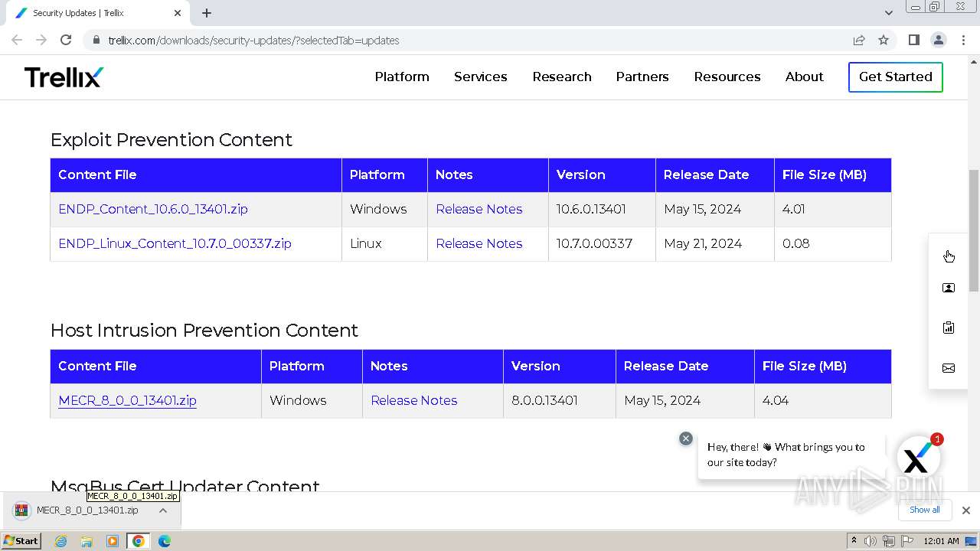Close the downloads bar
This screenshot has width=980, height=551.
[x=966, y=510]
